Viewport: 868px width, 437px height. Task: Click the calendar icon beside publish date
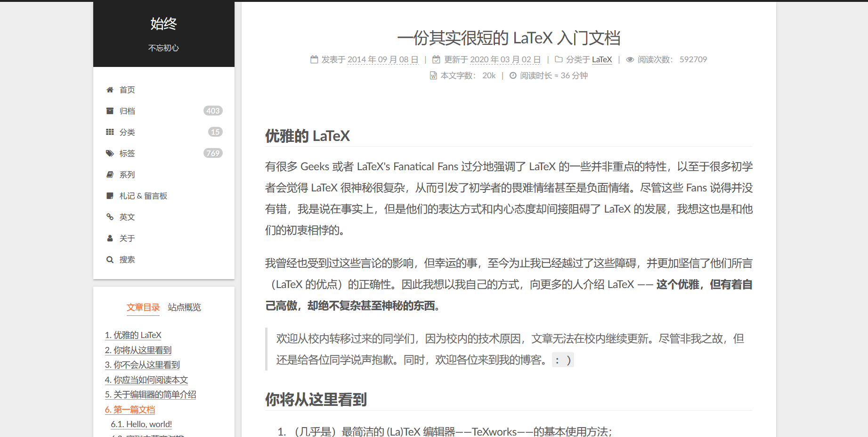[314, 59]
